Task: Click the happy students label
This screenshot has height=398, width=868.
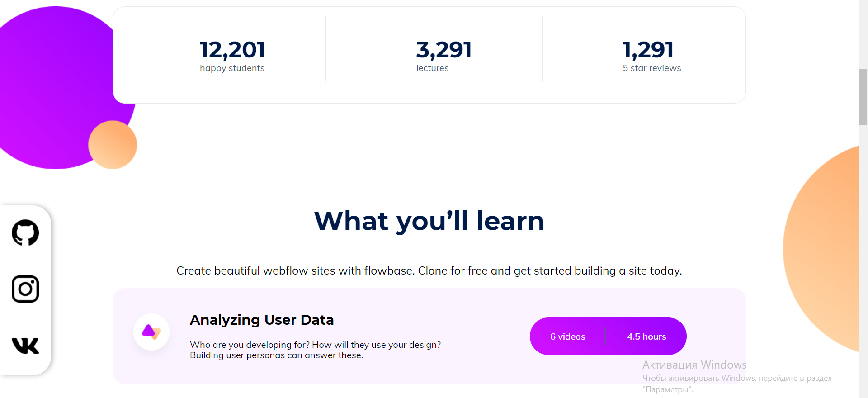Action: pos(232,68)
